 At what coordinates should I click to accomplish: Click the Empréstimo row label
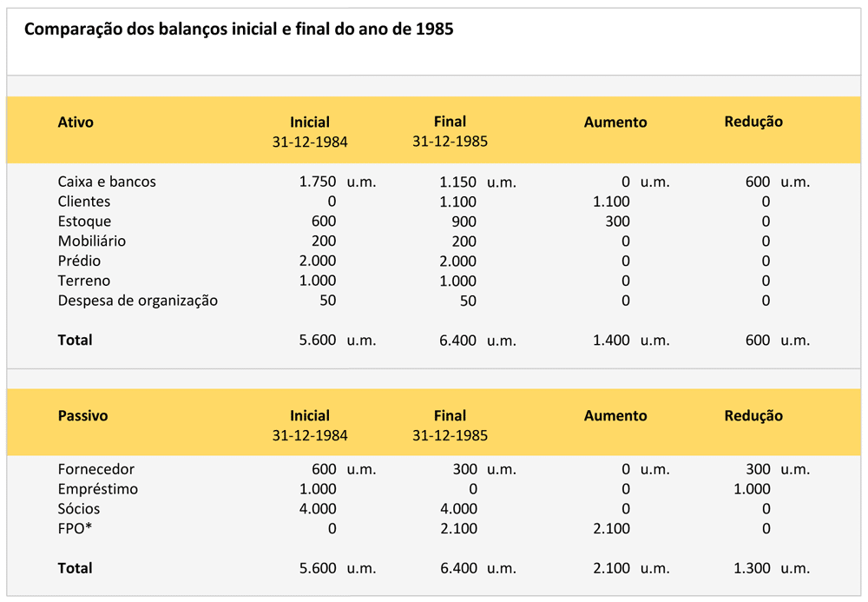point(97,489)
